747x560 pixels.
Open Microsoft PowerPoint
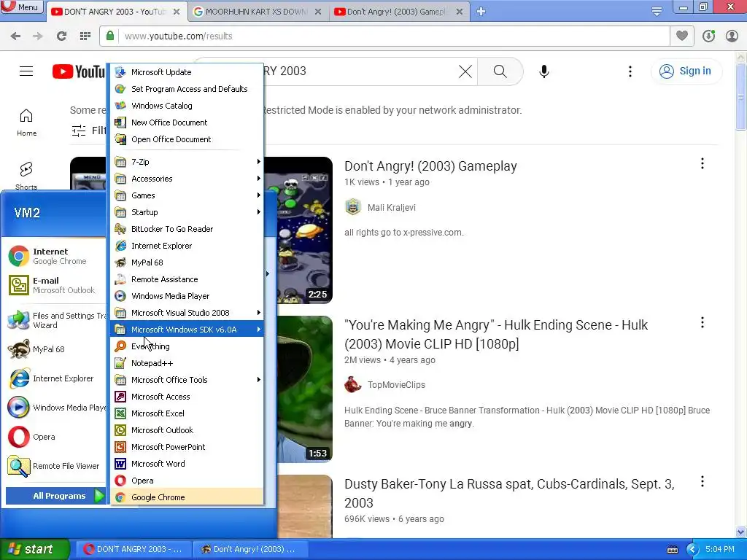(x=187, y=447)
